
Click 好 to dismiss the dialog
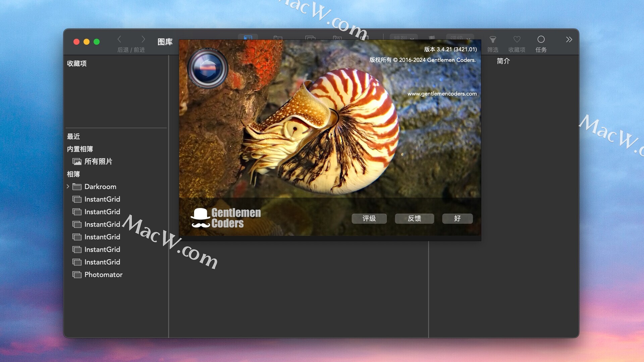457,219
